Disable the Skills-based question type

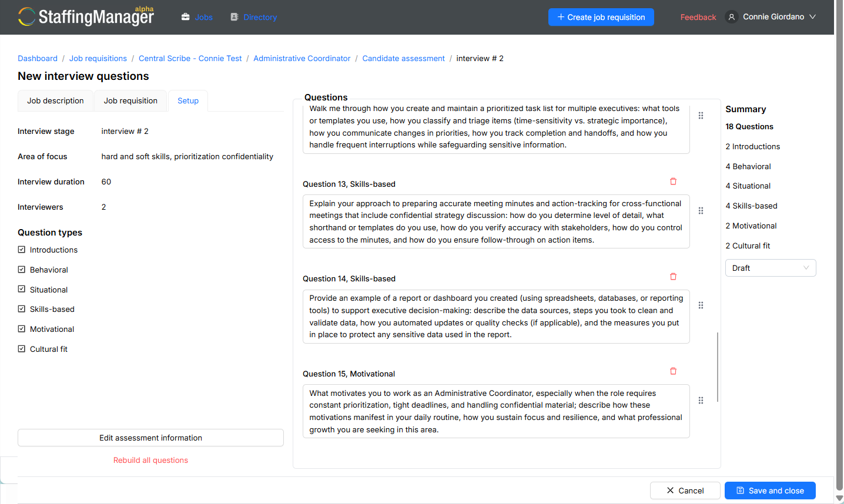(22, 309)
